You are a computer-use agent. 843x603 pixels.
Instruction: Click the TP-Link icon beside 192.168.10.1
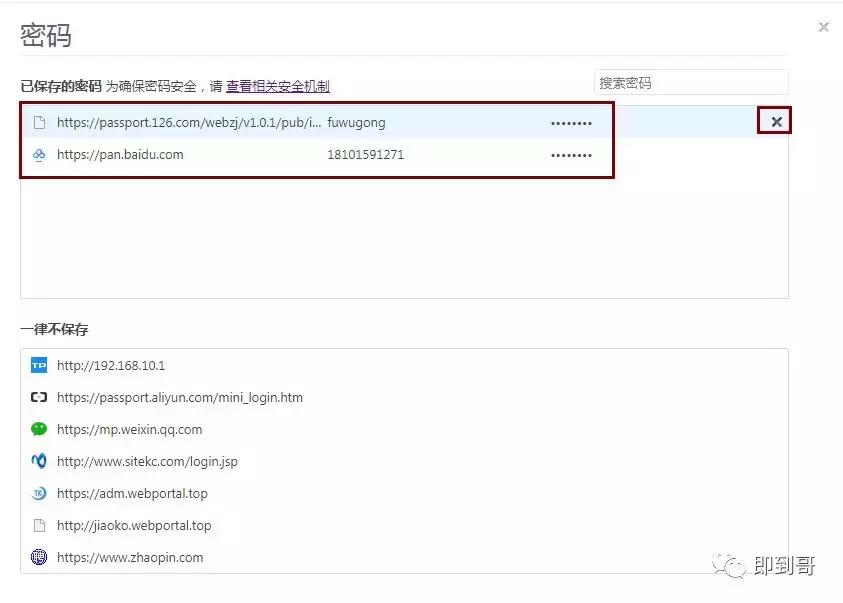click(39, 365)
